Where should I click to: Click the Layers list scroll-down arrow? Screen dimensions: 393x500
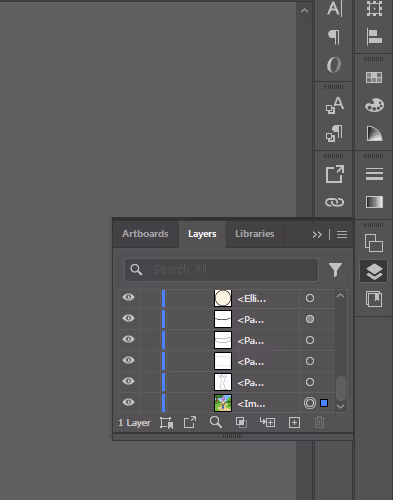click(x=340, y=406)
